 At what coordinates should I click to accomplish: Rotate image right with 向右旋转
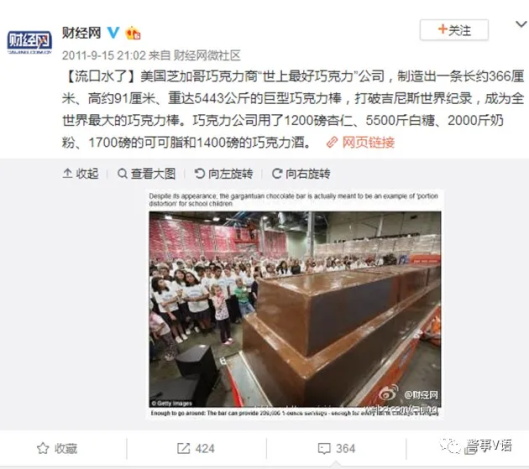pyautogui.click(x=301, y=173)
